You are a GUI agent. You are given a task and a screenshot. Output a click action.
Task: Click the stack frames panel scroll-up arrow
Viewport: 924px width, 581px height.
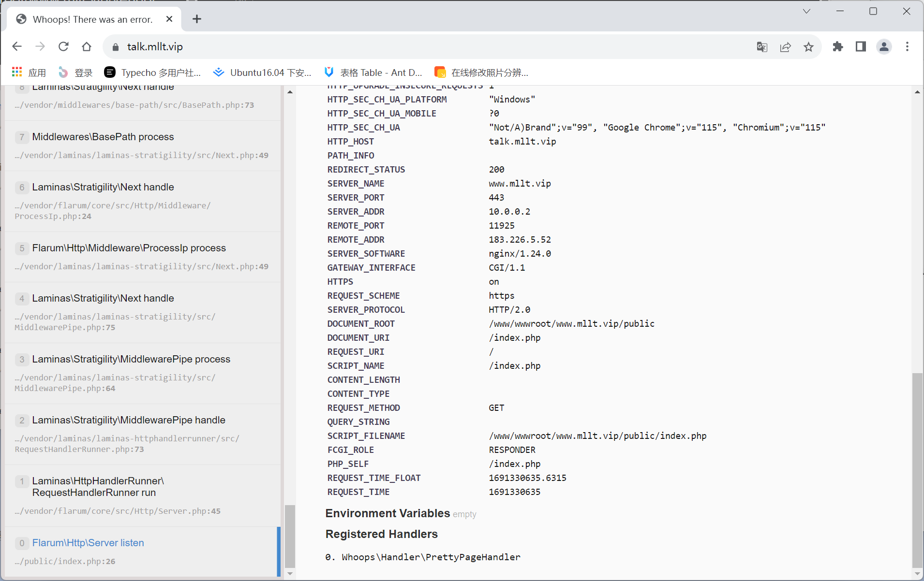coord(290,92)
